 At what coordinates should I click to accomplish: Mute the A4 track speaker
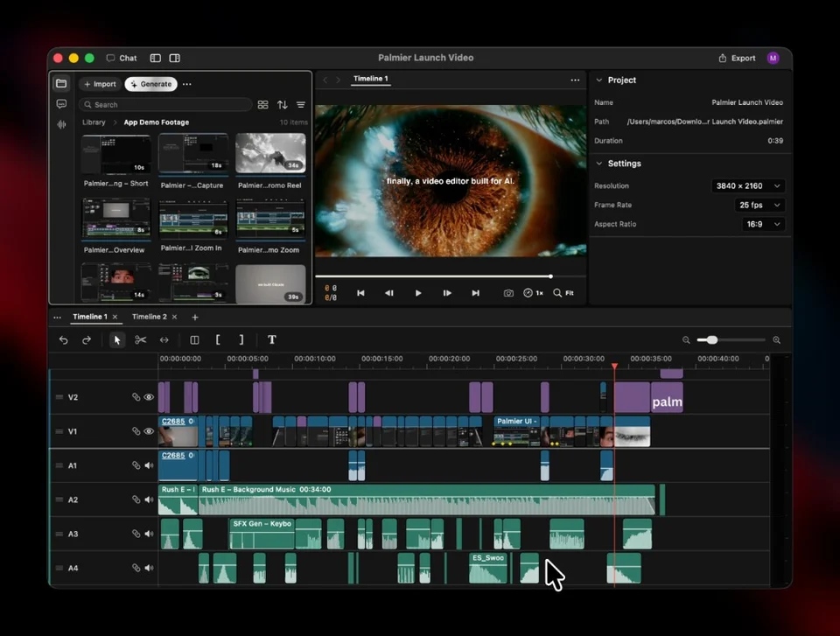pyautogui.click(x=149, y=568)
